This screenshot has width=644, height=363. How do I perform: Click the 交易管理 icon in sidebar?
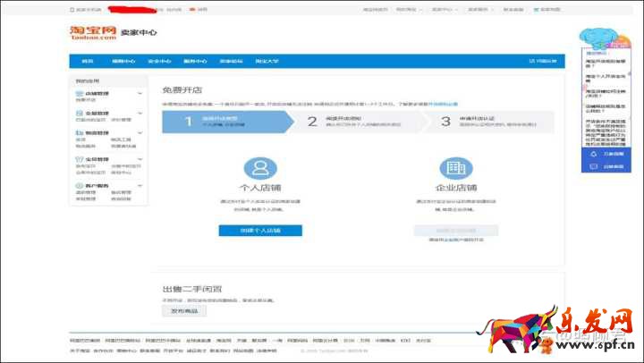80,114
